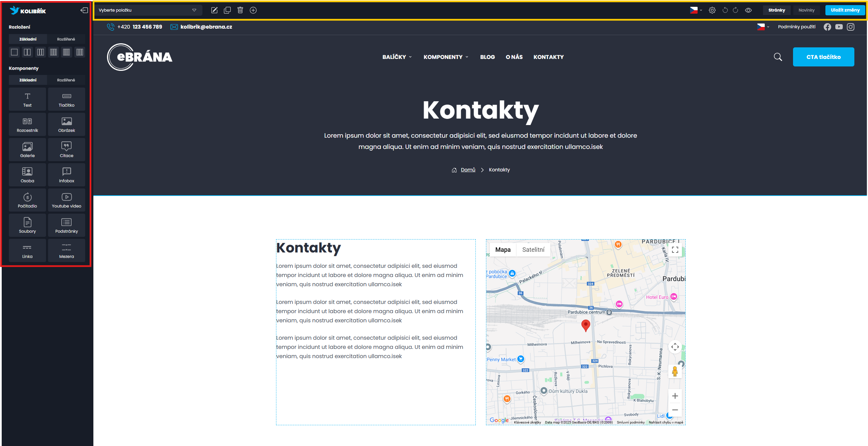Viewport: 868px width, 446px height.
Task: Add a Galerie component
Action: pos(27,149)
